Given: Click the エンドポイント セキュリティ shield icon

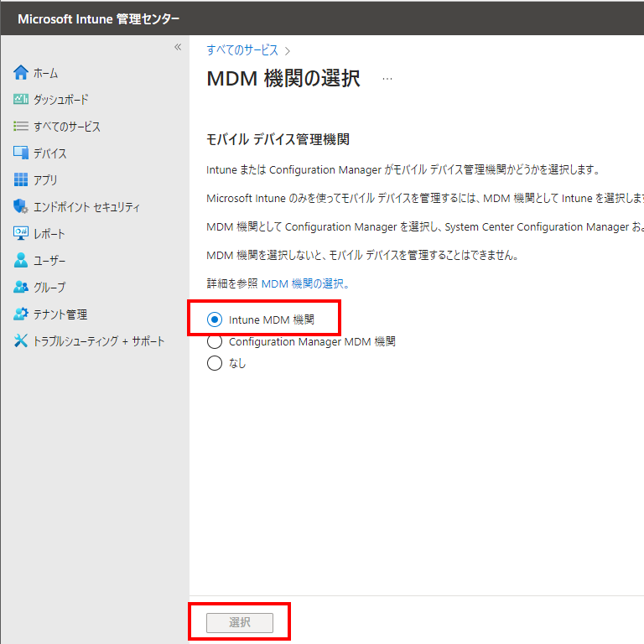Looking at the screenshot, I should 20,206.
